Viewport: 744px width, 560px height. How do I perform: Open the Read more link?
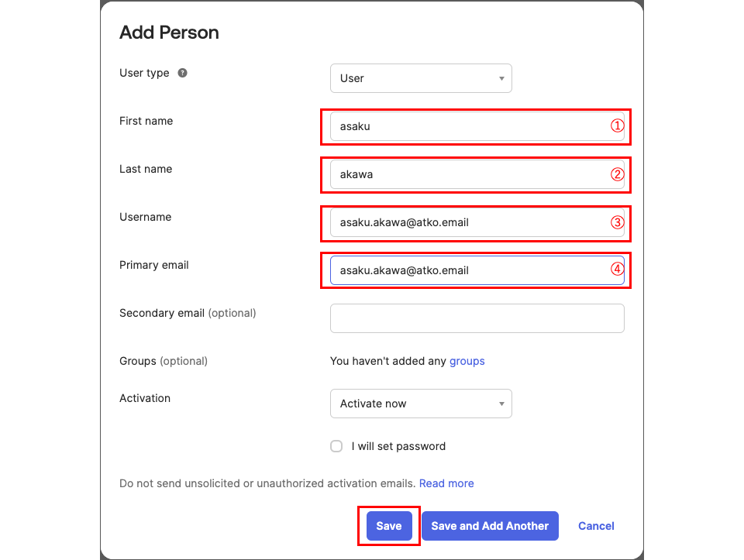click(446, 483)
